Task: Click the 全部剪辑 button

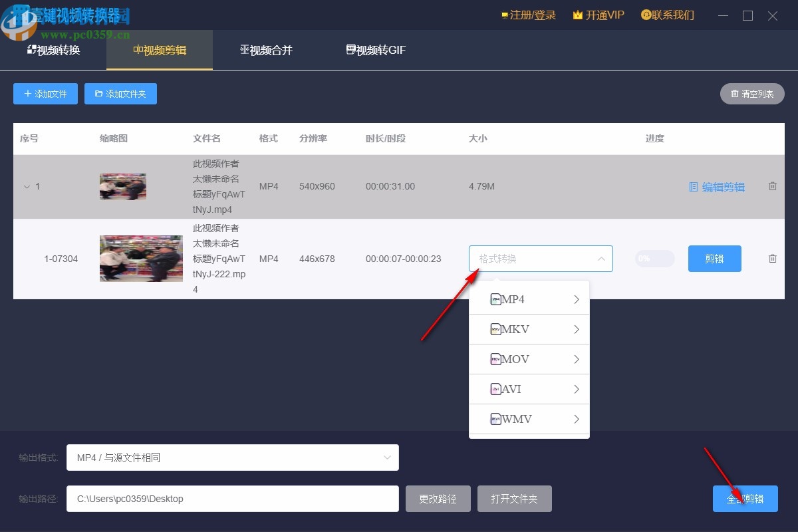Action: [745, 498]
